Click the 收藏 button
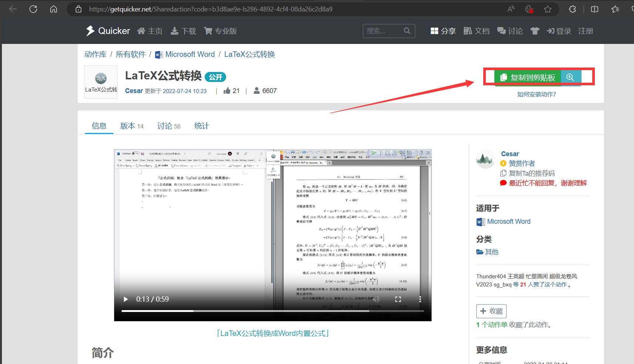Viewport: 634px width, 364px height. 491,311
